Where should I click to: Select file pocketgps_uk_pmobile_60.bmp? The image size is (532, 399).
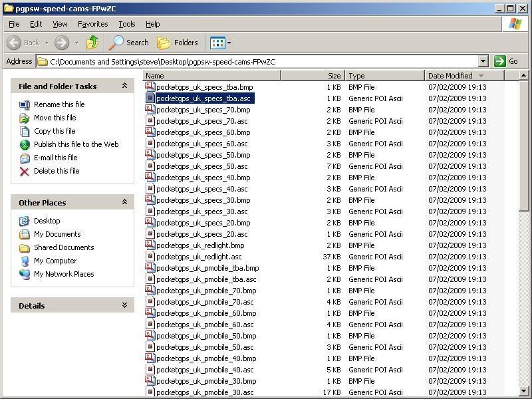[x=206, y=313]
